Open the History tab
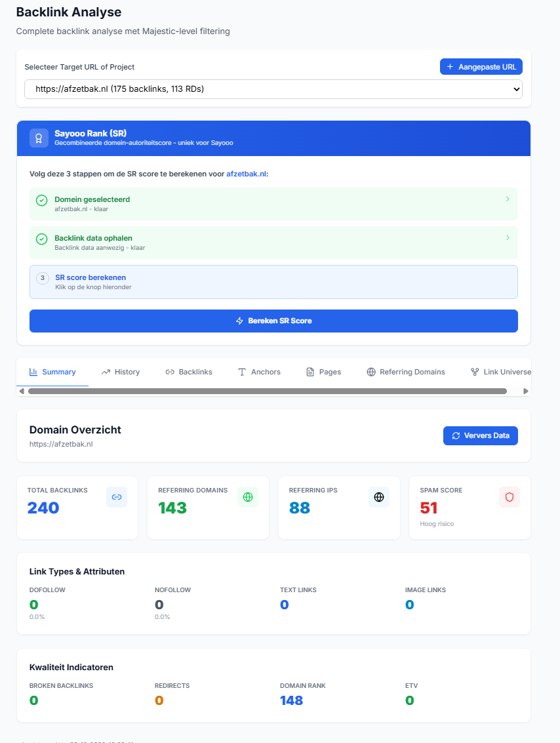Viewport: 560px width, 743px height. coord(121,372)
